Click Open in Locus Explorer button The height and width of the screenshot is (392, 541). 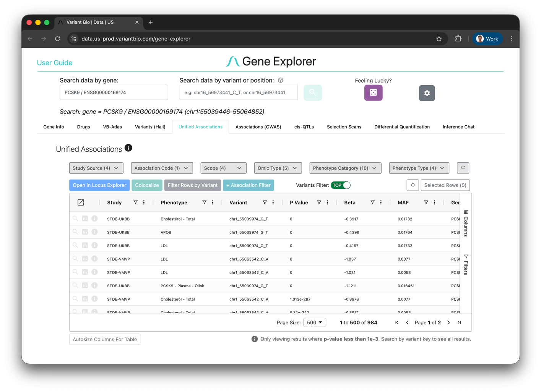[x=99, y=185]
